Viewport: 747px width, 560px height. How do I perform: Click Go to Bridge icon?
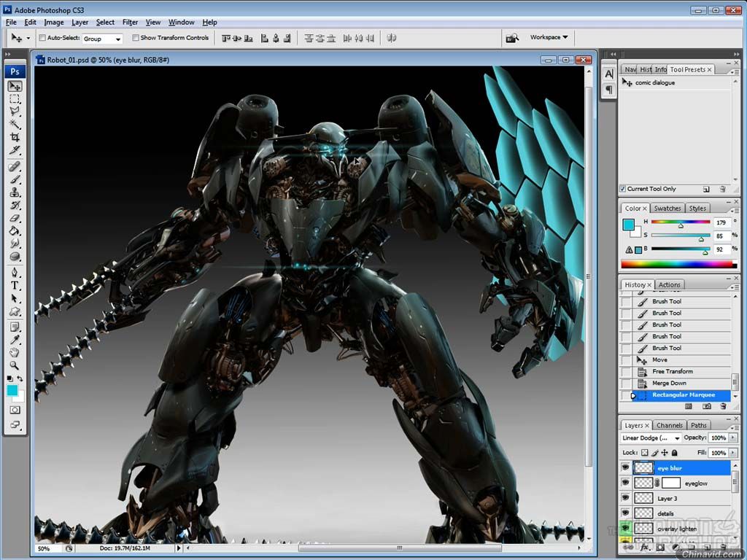pos(512,38)
